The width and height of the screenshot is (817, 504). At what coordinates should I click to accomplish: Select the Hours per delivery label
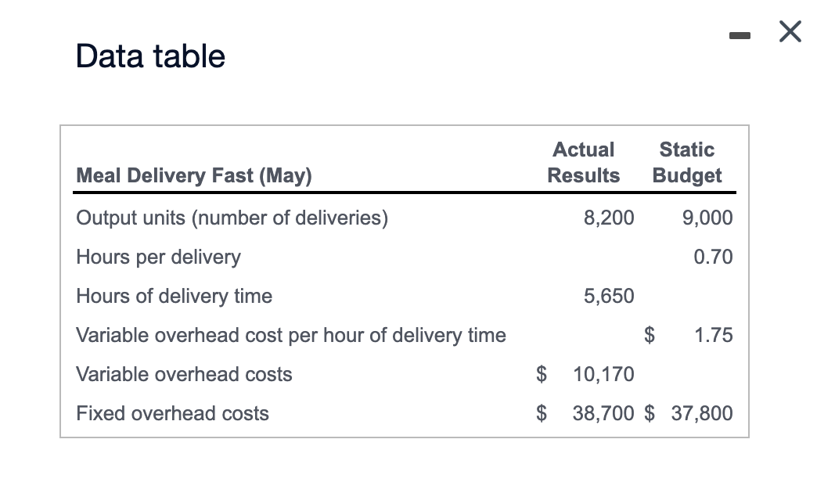point(158,257)
